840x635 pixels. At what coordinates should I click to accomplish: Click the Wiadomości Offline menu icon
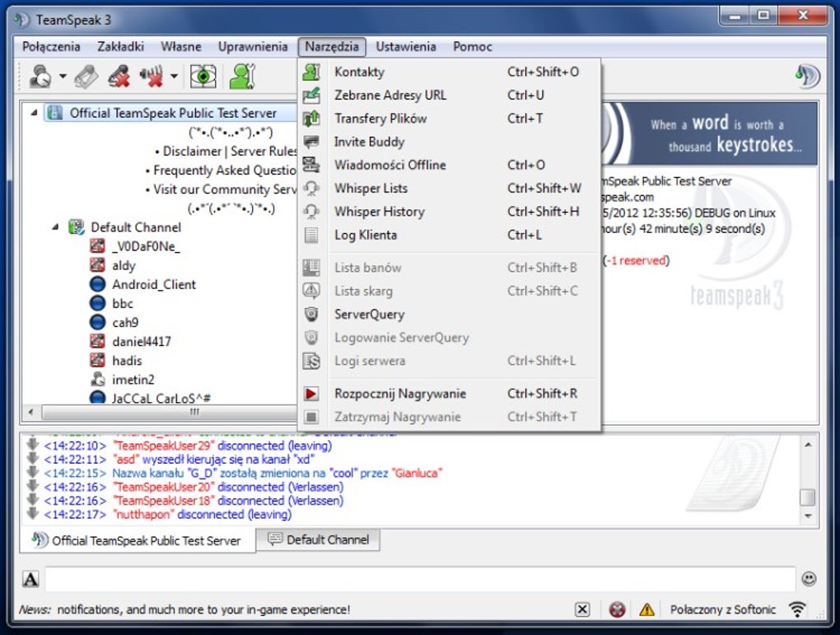pos(311,165)
